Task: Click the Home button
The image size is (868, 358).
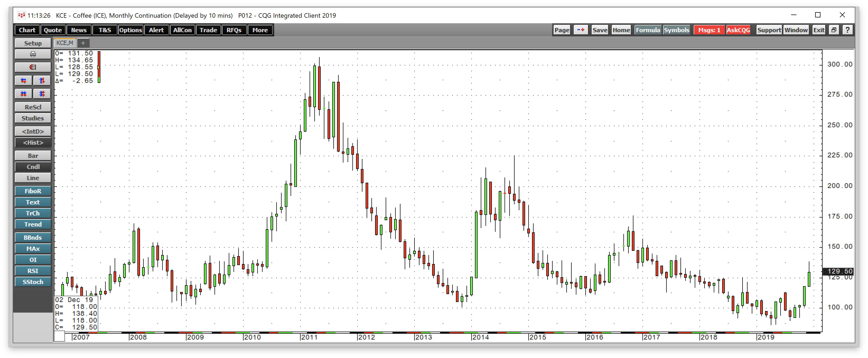Action: (x=621, y=30)
